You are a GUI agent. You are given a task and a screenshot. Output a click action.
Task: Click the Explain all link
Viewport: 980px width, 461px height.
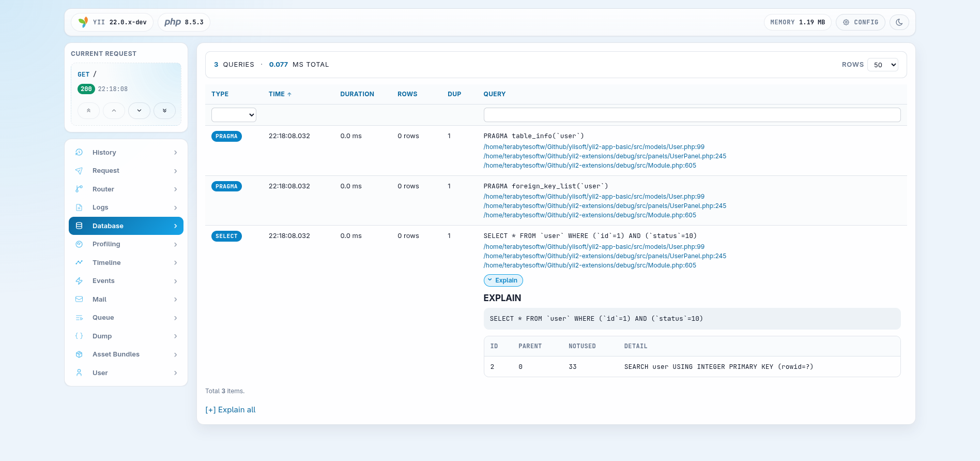(x=231, y=410)
